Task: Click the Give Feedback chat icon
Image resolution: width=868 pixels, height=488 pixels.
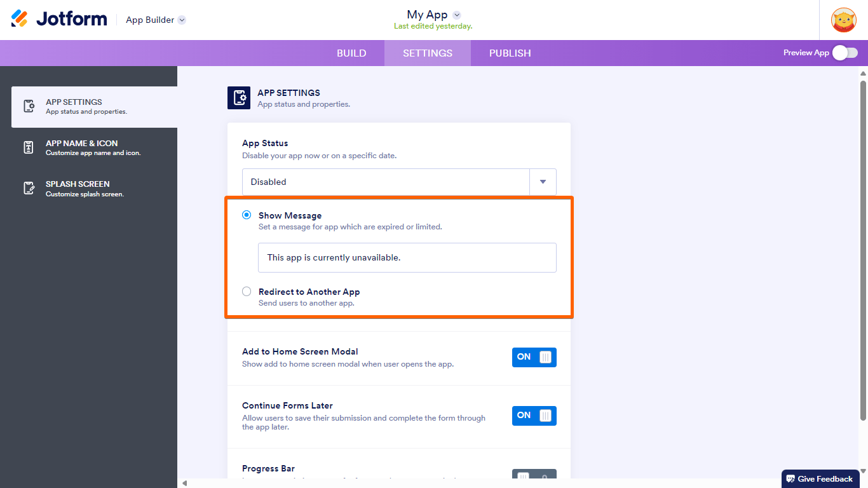Action: pos(790,479)
